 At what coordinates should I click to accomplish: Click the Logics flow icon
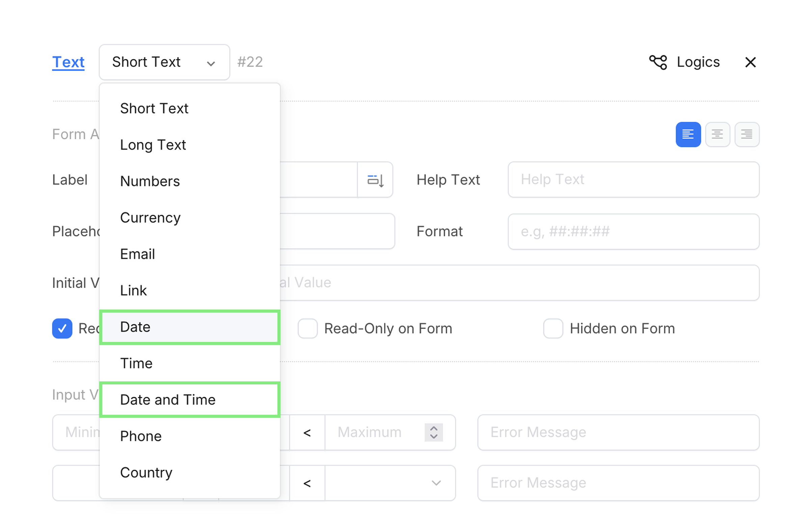tap(658, 62)
